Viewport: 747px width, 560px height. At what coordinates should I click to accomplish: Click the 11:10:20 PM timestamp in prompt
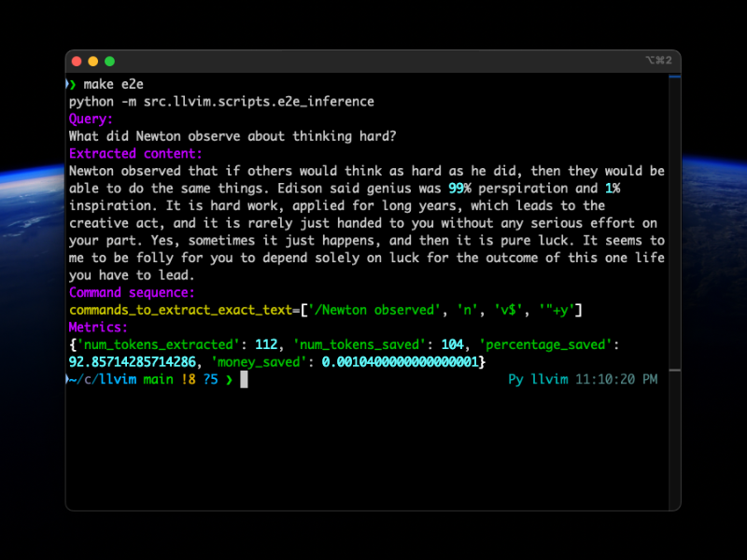point(616,380)
